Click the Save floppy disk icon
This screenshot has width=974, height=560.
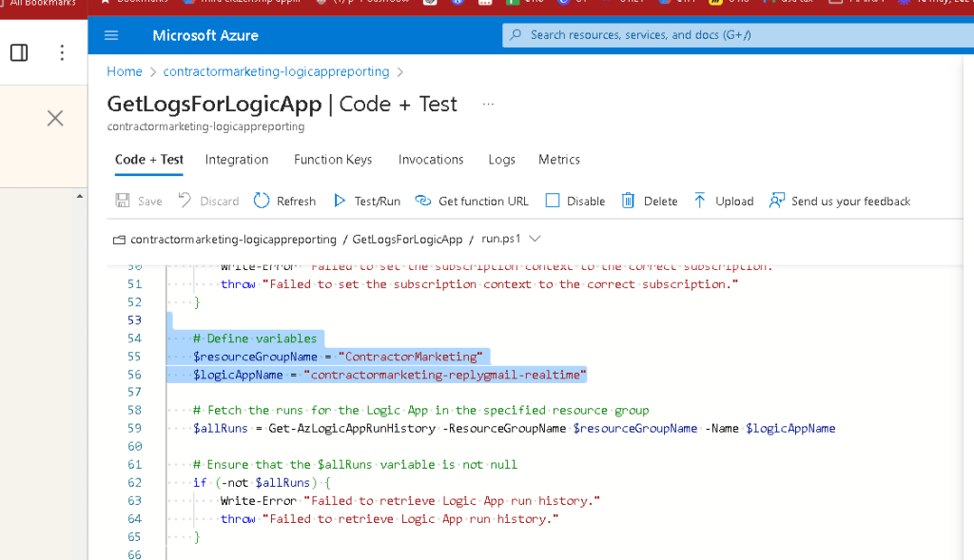pyautogui.click(x=123, y=201)
